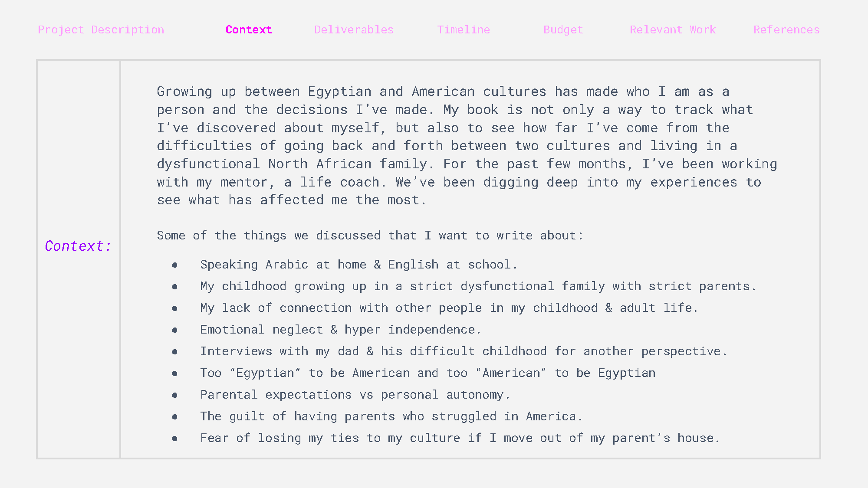Click the purple italic "Context:" side label
The height and width of the screenshot is (488, 868).
coord(78,246)
